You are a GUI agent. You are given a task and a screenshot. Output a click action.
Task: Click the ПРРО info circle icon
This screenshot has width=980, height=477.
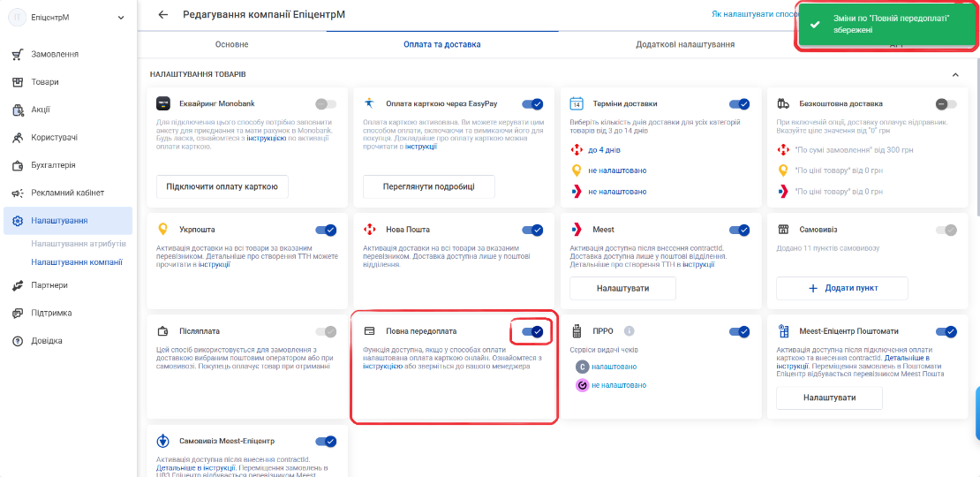(629, 330)
